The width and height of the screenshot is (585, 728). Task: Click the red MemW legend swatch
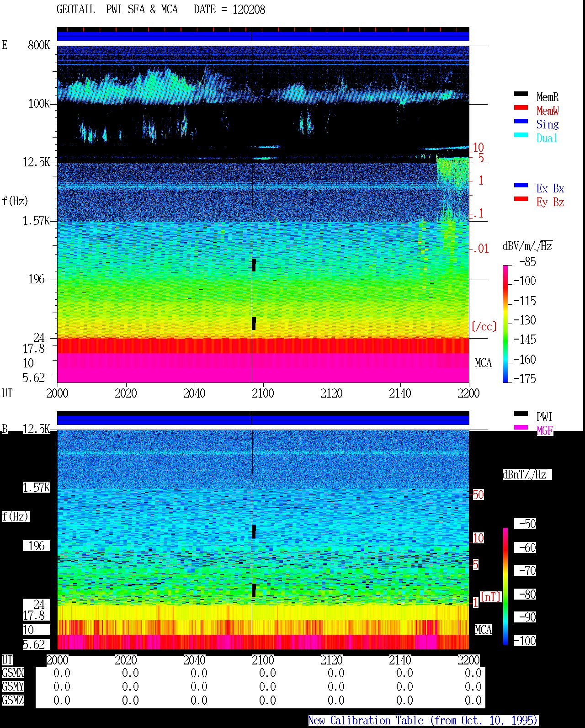pyautogui.click(x=521, y=107)
